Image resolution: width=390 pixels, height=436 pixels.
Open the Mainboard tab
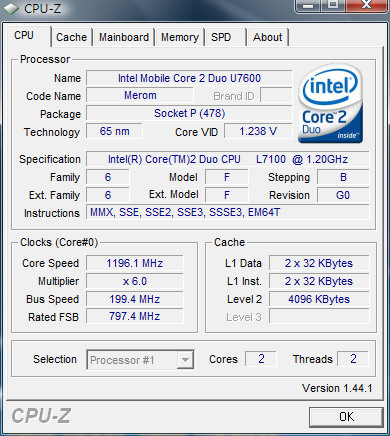pos(124,37)
